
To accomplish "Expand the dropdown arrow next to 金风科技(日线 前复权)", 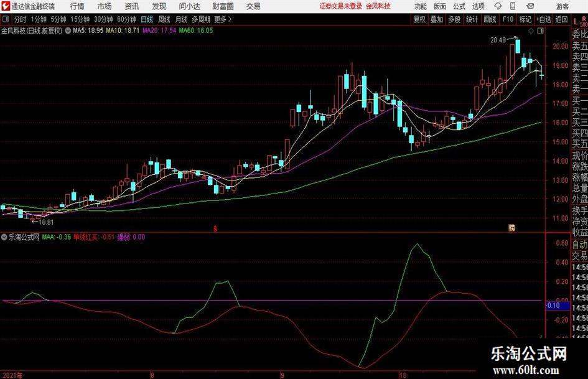I will [x=68, y=30].
